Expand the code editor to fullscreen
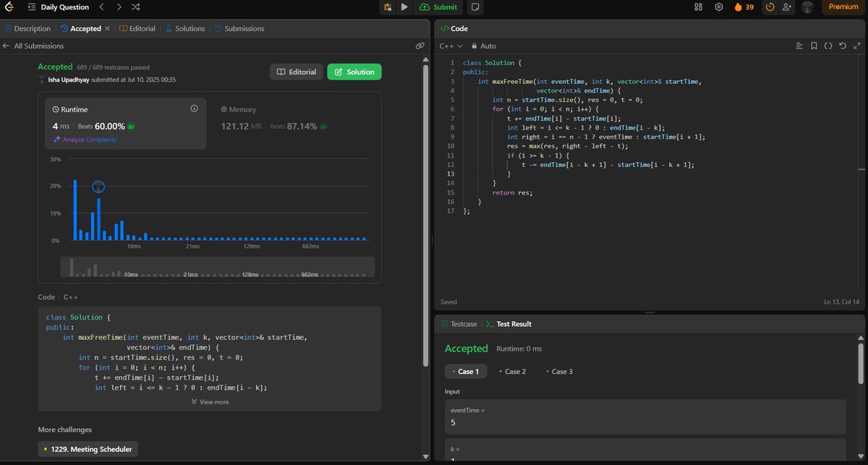 pos(857,45)
